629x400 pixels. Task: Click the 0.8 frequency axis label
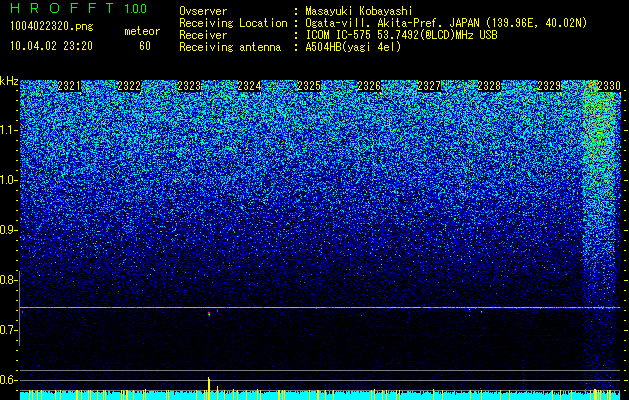pos(9,280)
